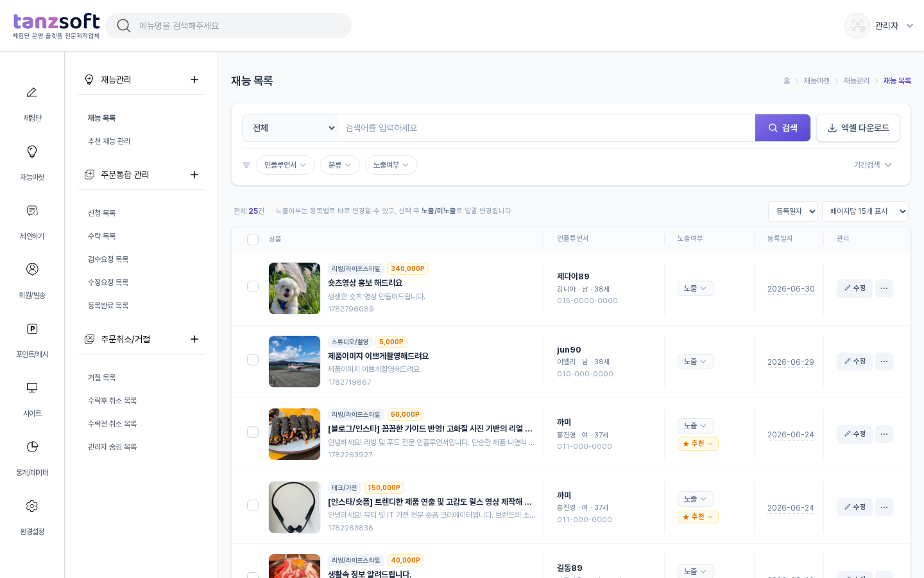
Task: Check the 150,000P 인스타/숏츠 row checkbox
Action: 253,505
